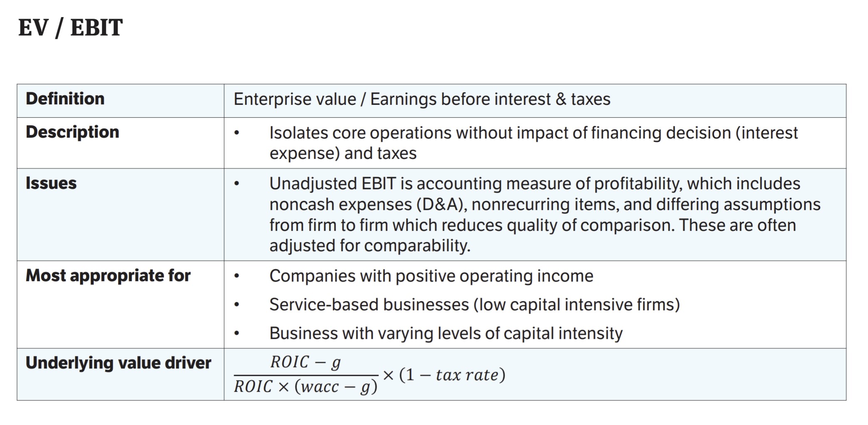The image size is (868, 425).
Task: Click the ROIC × (wacc − g) denominator
Action: click(x=306, y=387)
